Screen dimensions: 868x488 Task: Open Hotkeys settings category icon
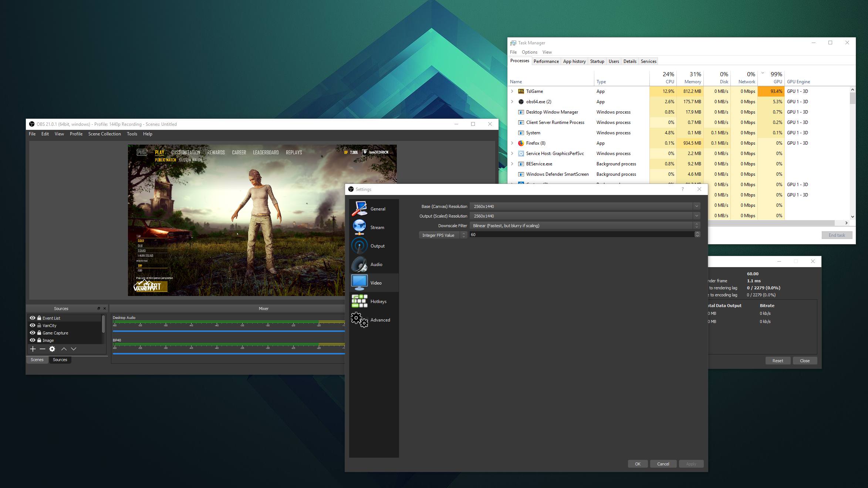point(359,301)
